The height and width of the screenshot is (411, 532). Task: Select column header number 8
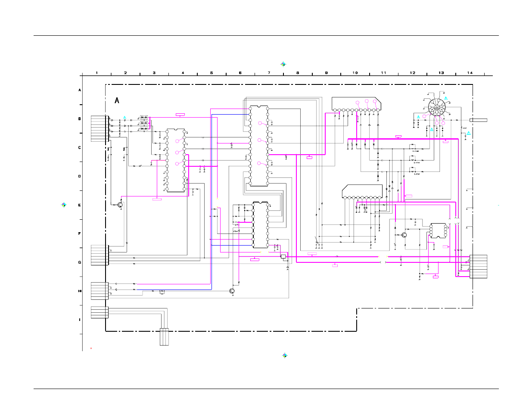298,73
